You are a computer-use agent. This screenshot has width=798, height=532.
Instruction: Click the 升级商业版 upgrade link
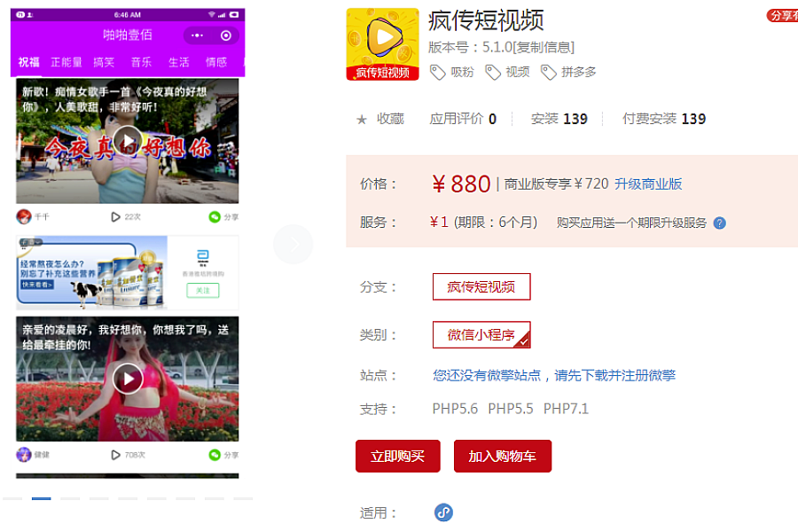click(x=648, y=184)
